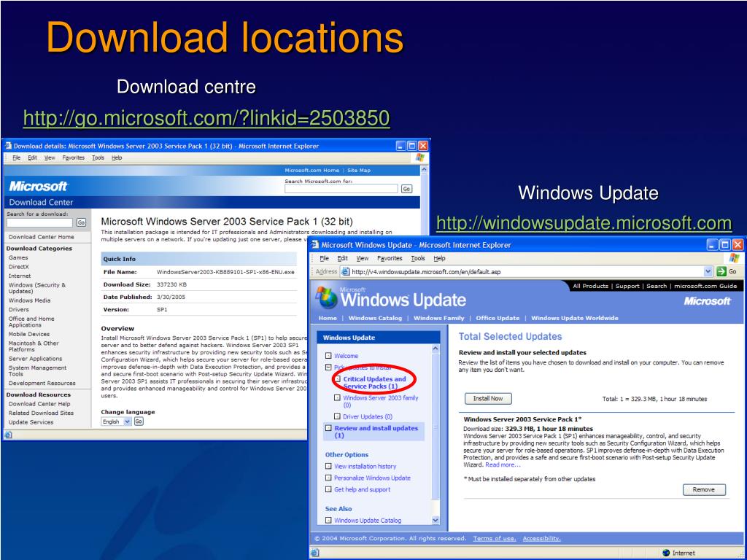Screen dimensions: 747x560
Task: Click the page icon in Windows Update address bar
Action: 346,272
